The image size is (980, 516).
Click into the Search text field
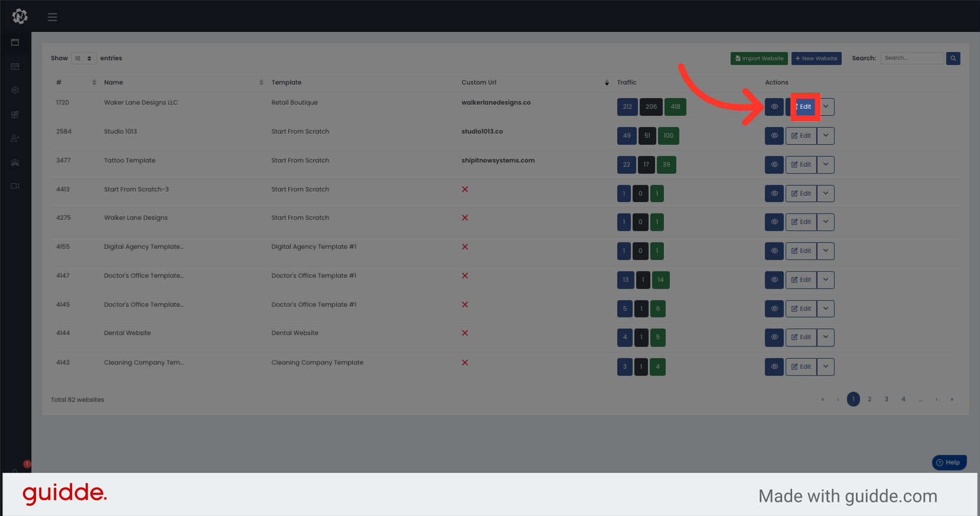click(911, 59)
